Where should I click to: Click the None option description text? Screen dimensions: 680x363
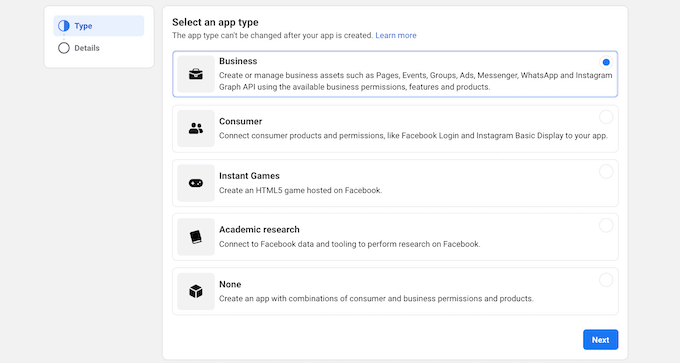376,299
